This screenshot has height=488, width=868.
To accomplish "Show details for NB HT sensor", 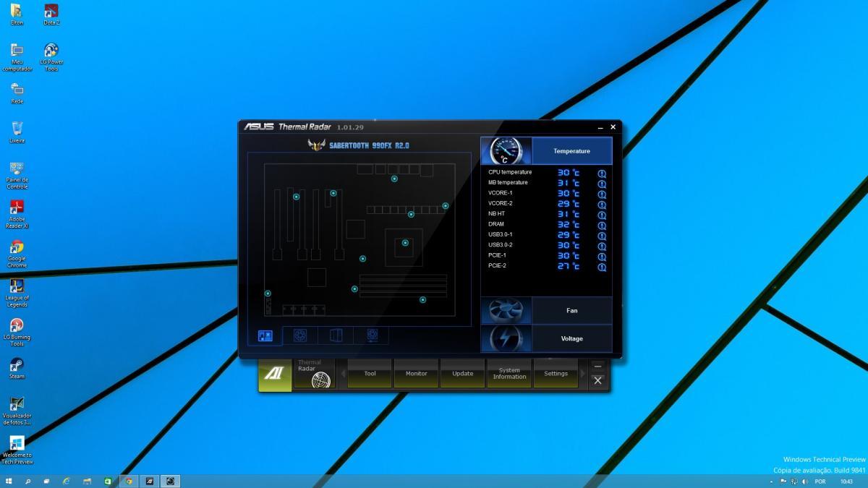I will click(x=602, y=215).
